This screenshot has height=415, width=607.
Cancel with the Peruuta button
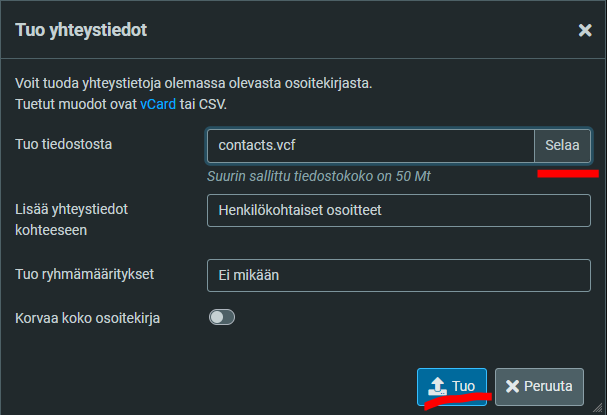pyautogui.click(x=539, y=387)
